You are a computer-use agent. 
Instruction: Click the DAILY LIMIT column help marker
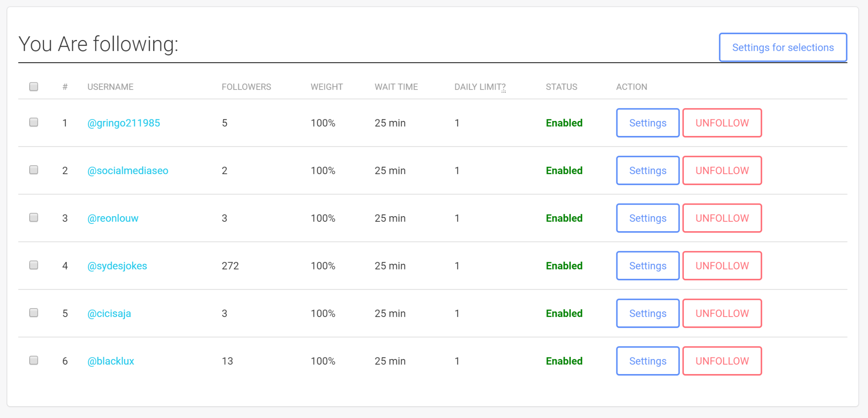click(504, 88)
